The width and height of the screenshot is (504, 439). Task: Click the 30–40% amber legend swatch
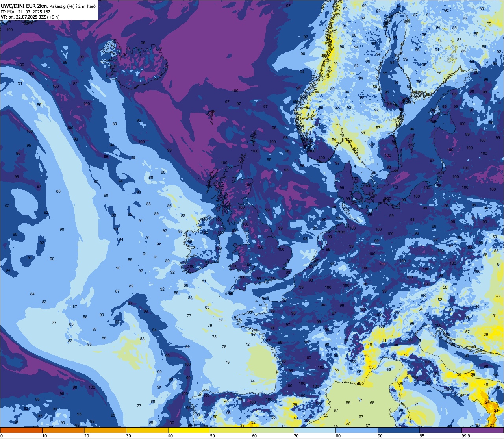147,430
